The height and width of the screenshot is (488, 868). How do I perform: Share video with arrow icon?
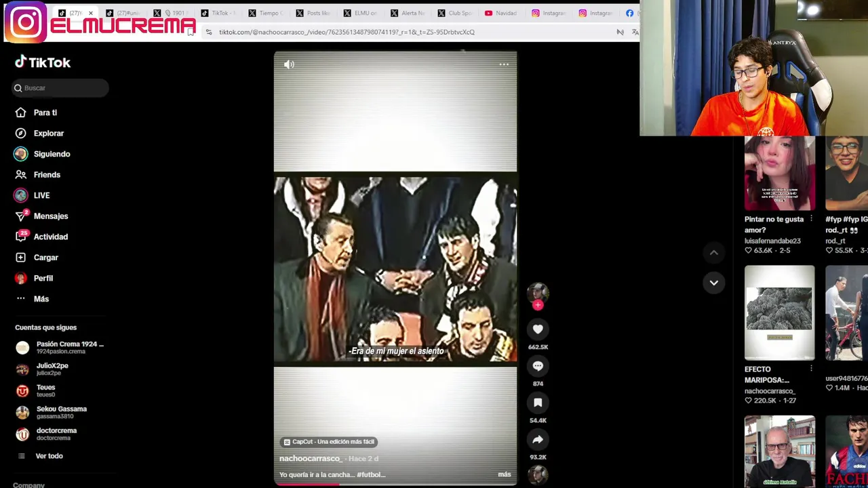(538, 439)
